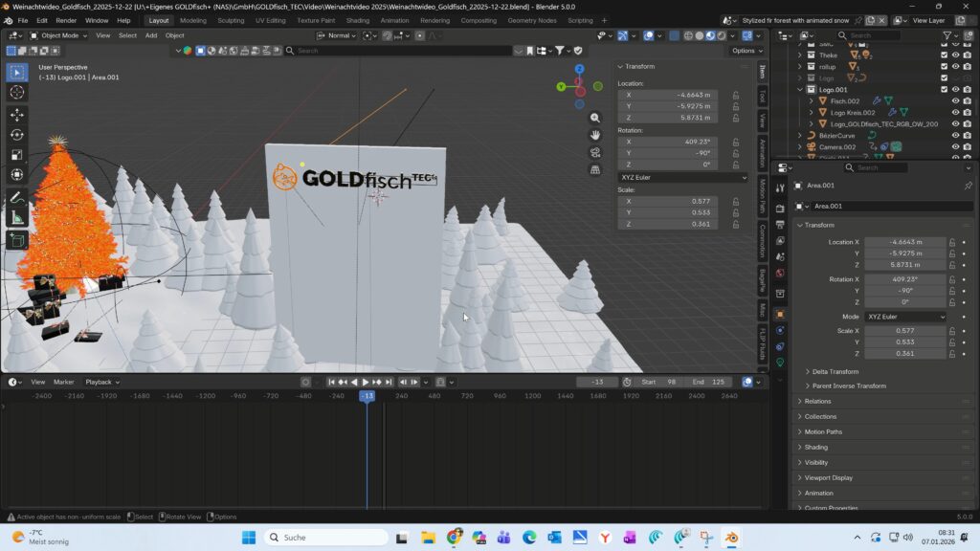Viewport: 980px width, 551px height.
Task: Pick the Measure tool
Action: point(17,217)
